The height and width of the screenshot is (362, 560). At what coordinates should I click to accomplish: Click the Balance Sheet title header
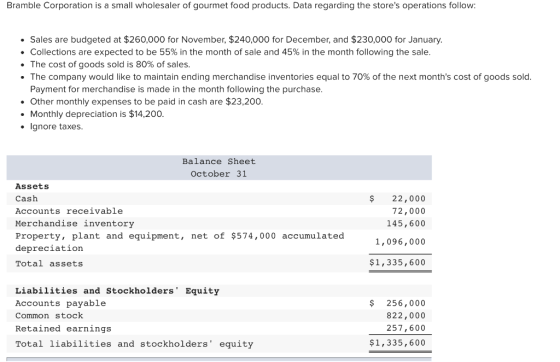[x=219, y=161]
